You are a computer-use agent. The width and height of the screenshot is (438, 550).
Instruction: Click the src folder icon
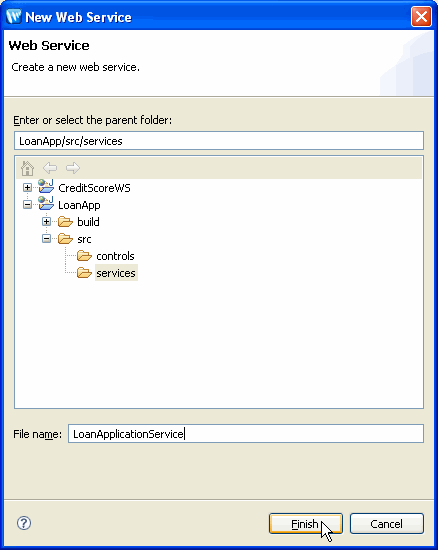click(x=65, y=239)
